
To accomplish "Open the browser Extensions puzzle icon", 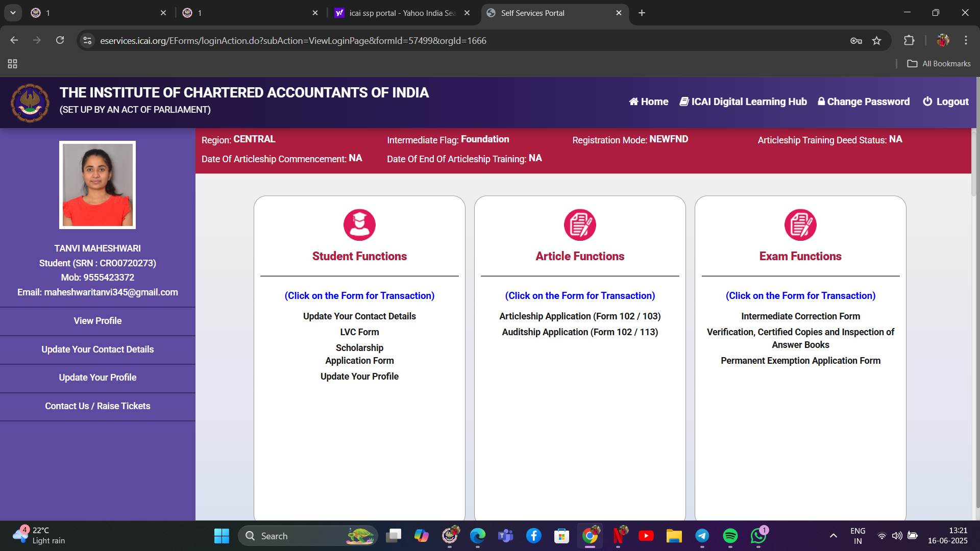I will coord(909,41).
